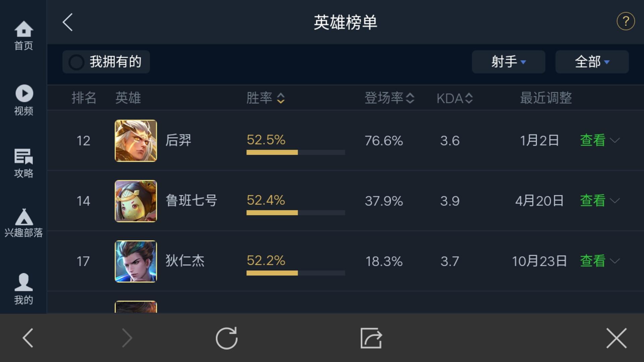The height and width of the screenshot is (362, 644).
Task: Toggle the 我拥有的 filter radio button
Action: click(x=76, y=62)
